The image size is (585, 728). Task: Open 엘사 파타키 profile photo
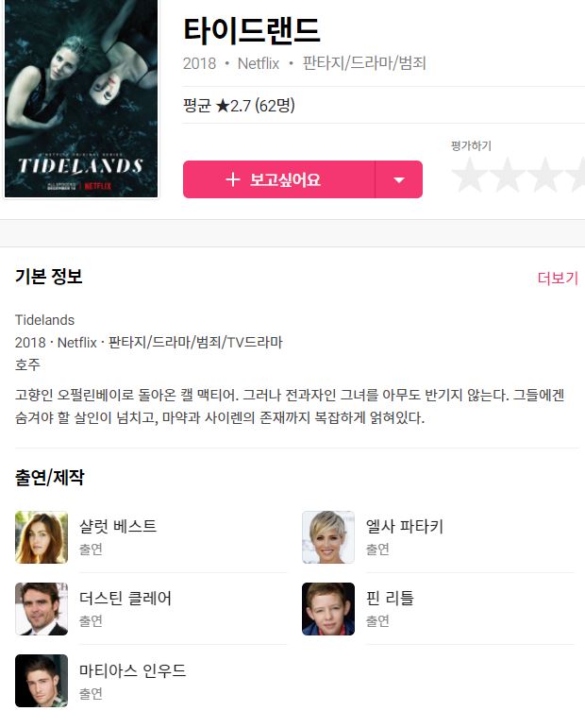(x=328, y=537)
